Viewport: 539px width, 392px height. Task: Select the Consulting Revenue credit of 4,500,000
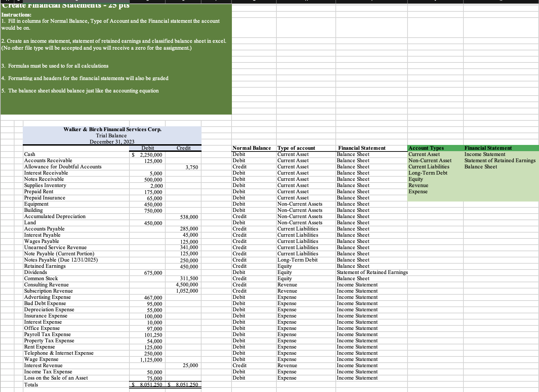[x=188, y=285]
